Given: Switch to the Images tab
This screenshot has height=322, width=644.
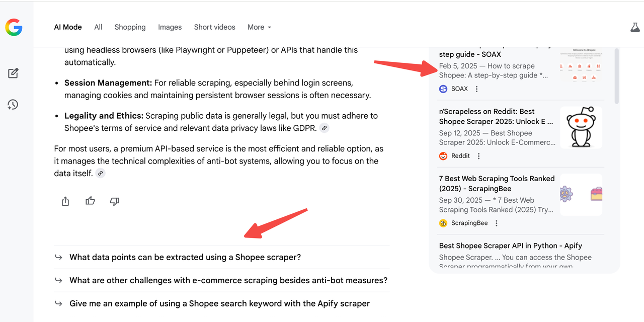Looking at the screenshot, I should point(170,27).
